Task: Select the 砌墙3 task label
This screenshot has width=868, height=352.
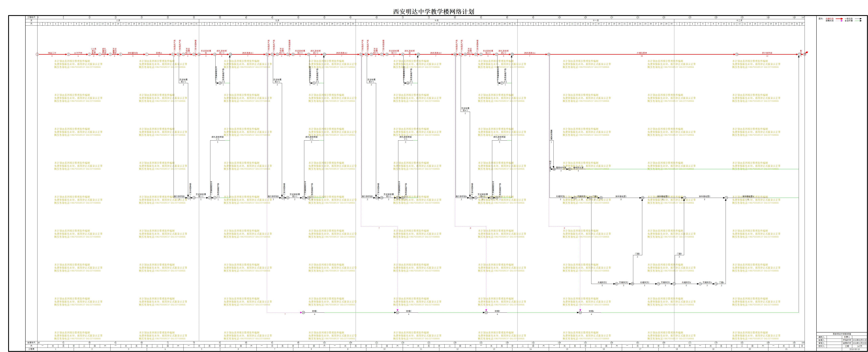Action: pos(497,311)
